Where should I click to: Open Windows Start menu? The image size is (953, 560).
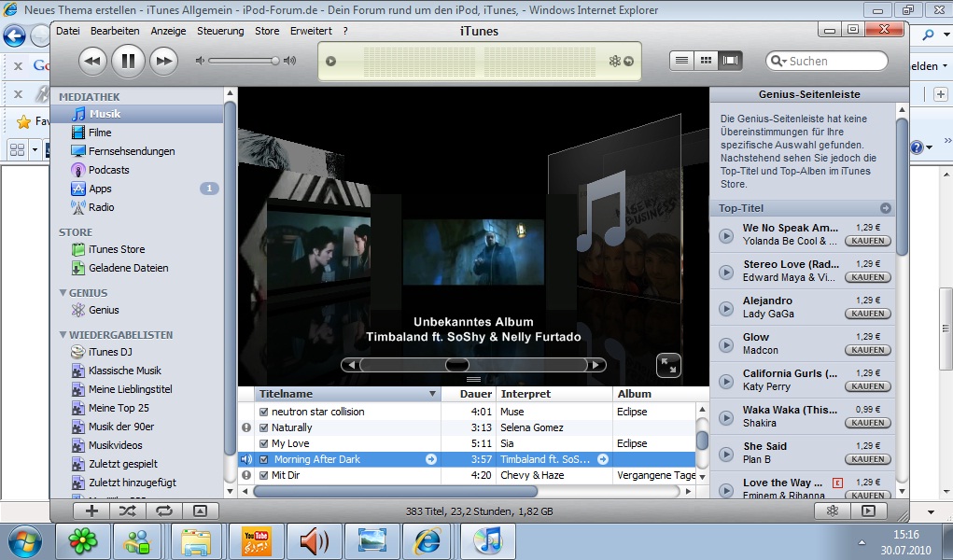coord(25,541)
